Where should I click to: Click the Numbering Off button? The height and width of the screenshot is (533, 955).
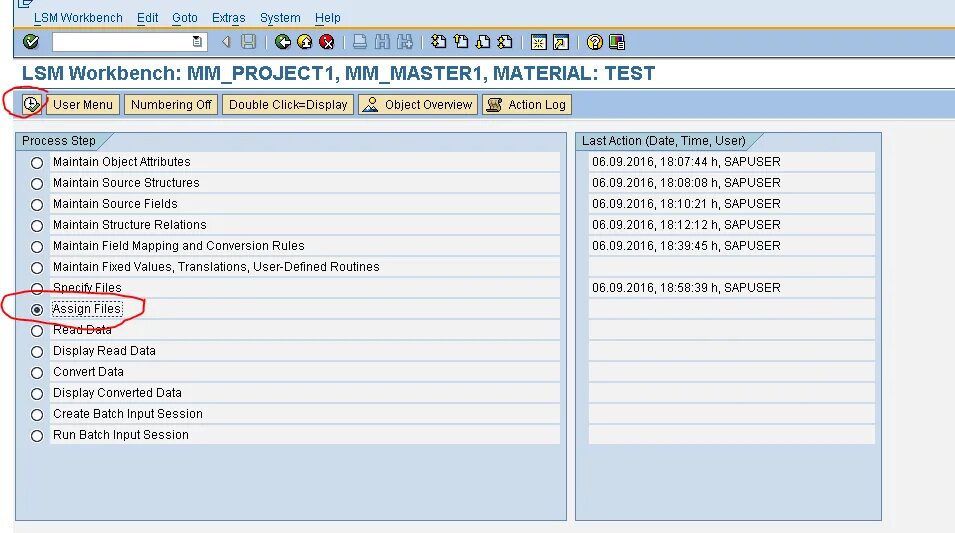click(171, 104)
